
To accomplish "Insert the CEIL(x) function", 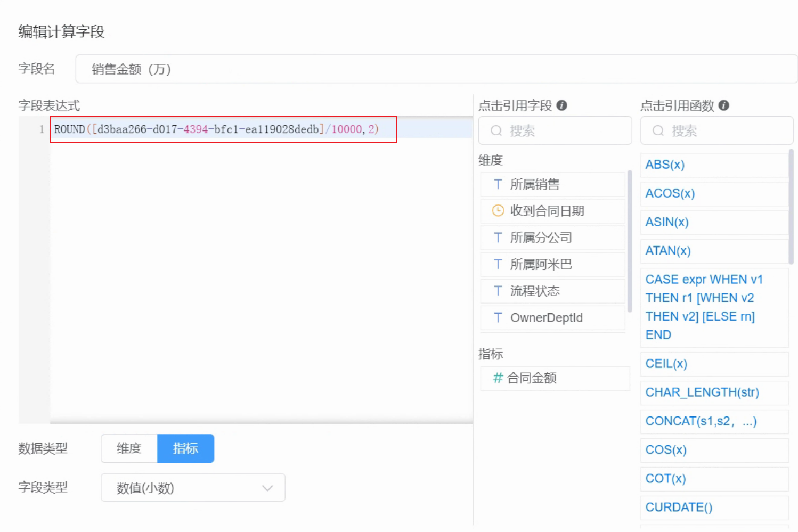I will click(x=714, y=364).
